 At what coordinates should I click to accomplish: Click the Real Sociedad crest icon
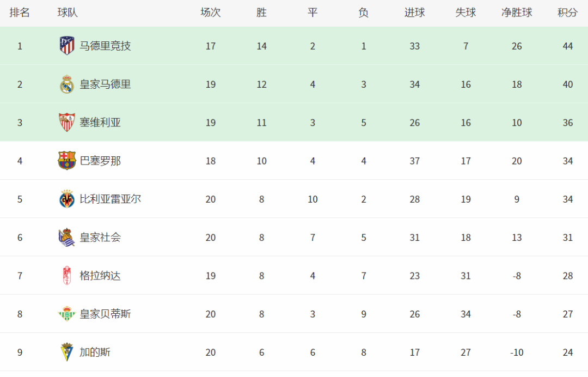click(67, 237)
